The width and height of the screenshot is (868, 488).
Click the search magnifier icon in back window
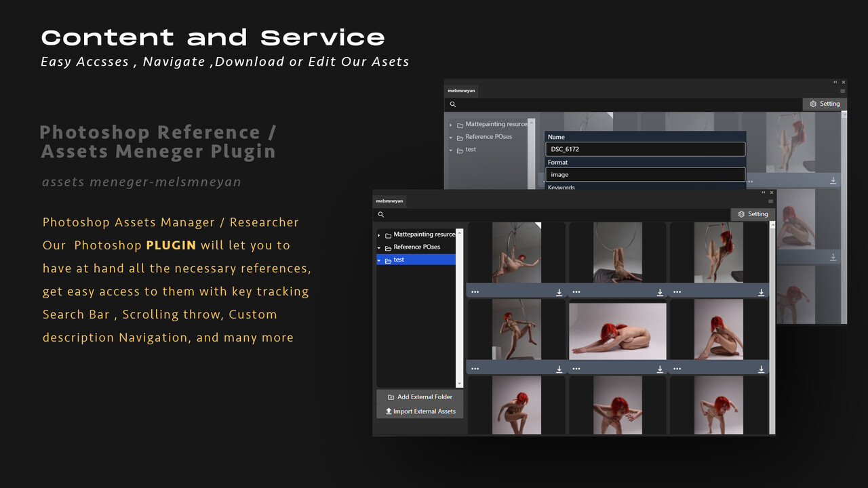tap(453, 104)
